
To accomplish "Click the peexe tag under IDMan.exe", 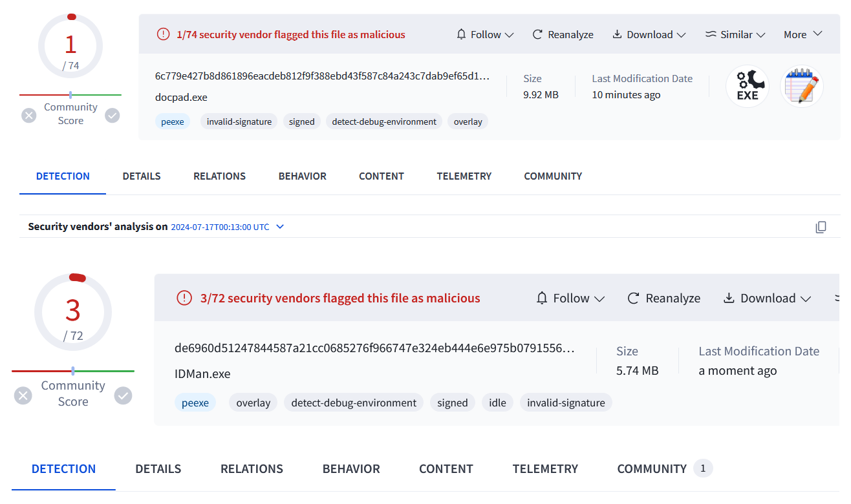I will coord(195,403).
